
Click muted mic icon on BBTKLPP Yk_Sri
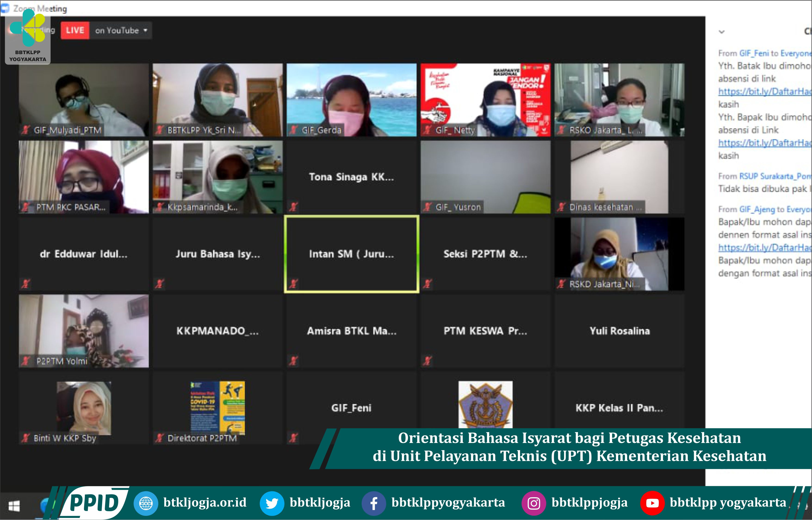[160, 130]
